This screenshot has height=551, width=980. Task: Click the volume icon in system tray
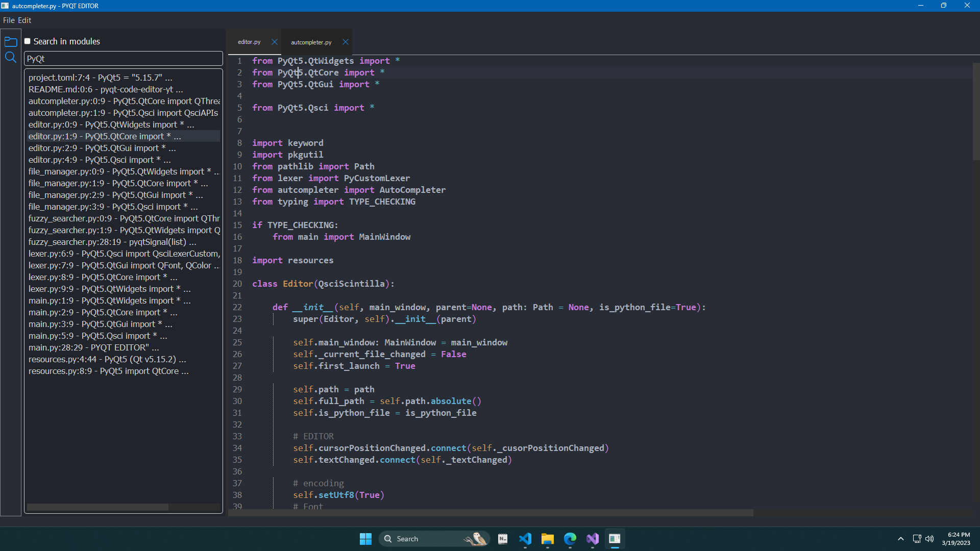[929, 539]
